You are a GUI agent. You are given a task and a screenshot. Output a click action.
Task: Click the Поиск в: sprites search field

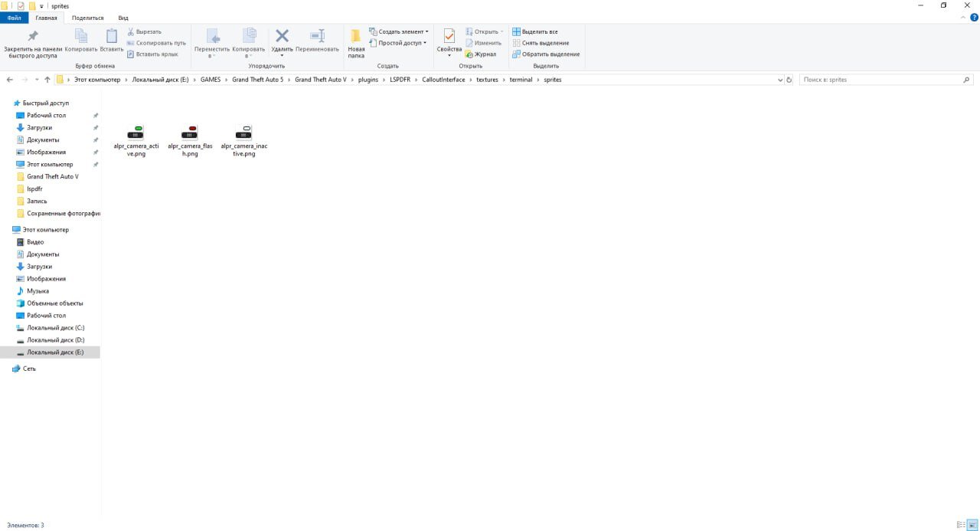(887, 80)
